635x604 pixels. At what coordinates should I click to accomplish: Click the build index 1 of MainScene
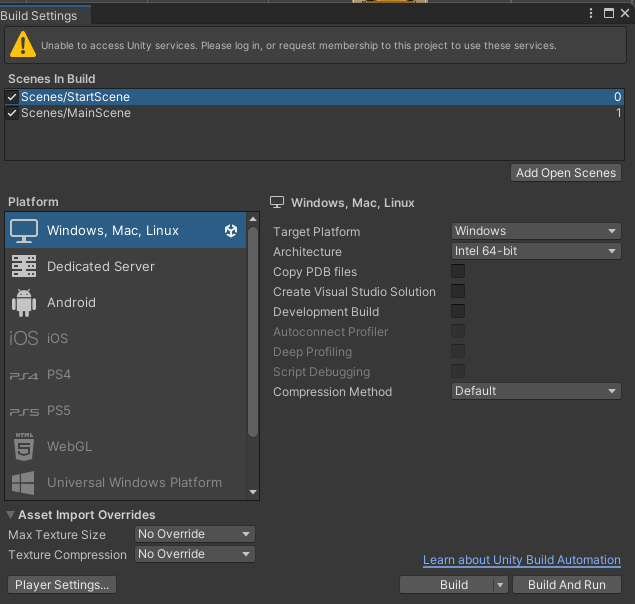618,113
